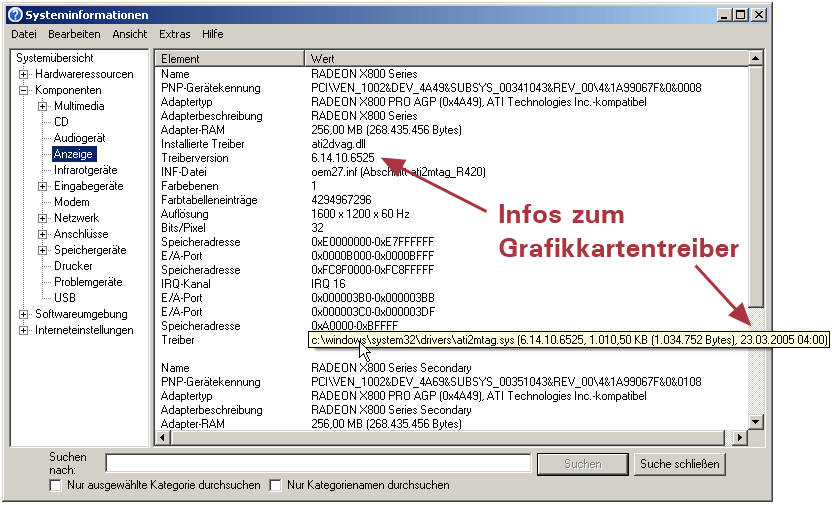The image size is (832, 505).
Task: Click the vertical scrollbar thumb
Action: point(756,186)
